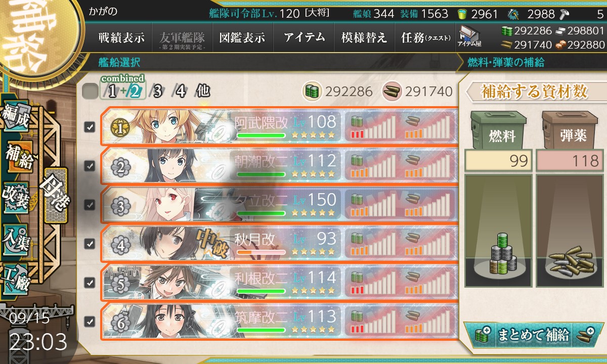Toggle the select-all fleet checkbox

click(90, 92)
